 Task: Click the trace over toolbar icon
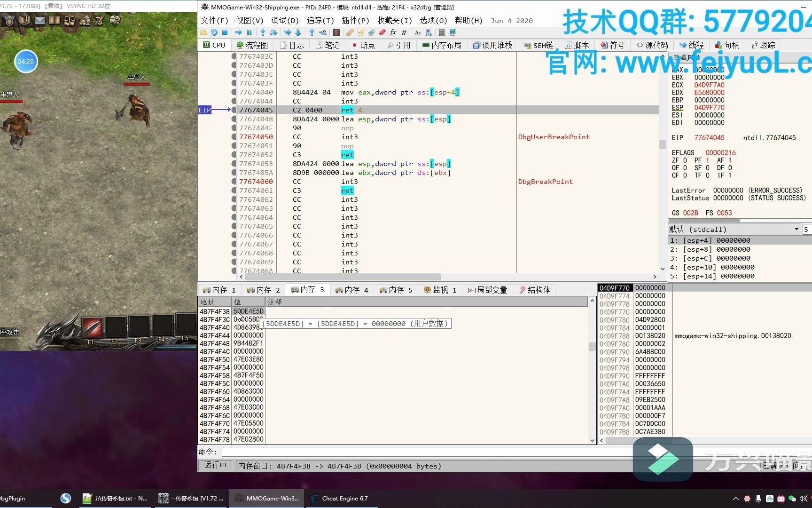(298, 32)
